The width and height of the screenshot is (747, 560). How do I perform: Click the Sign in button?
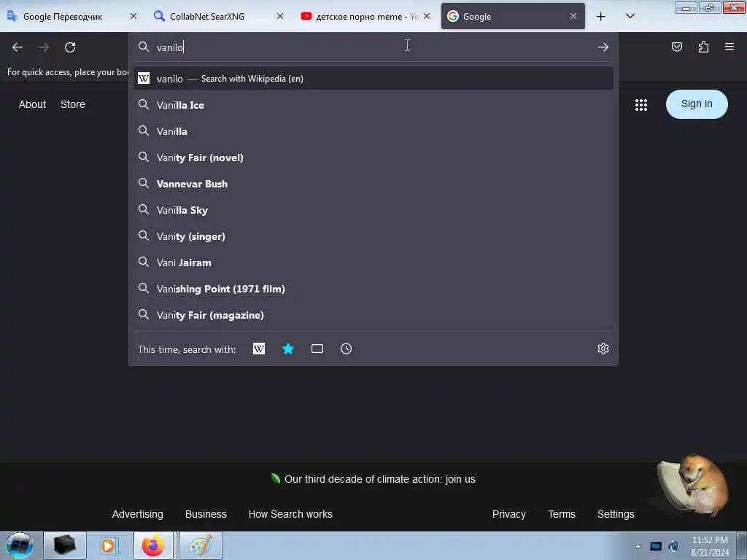click(x=697, y=104)
